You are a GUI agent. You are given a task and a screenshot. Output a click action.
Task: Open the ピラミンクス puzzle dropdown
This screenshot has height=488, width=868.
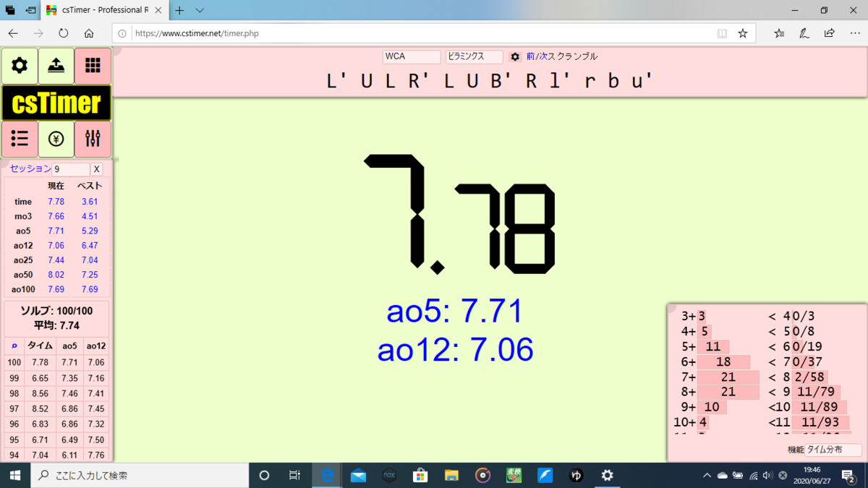coord(474,56)
